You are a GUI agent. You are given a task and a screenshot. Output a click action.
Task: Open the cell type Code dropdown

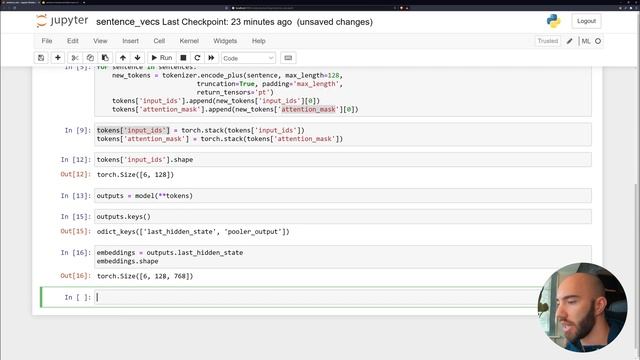[x=248, y=58]
